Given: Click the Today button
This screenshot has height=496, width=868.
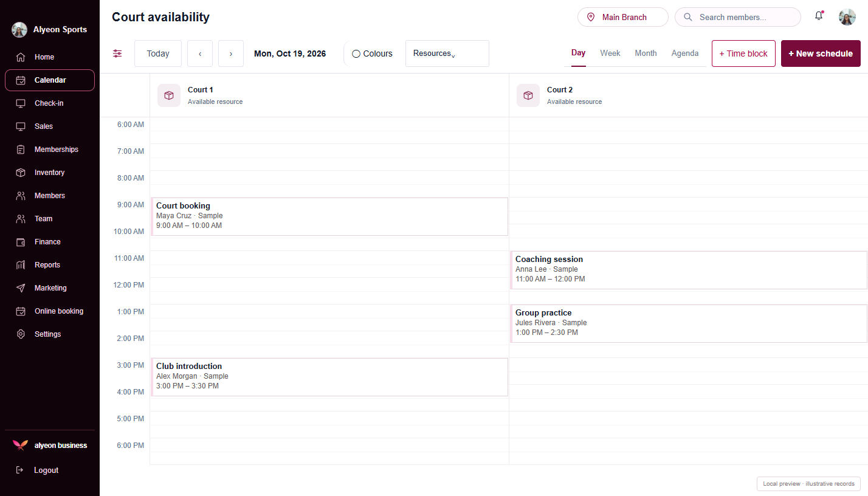Looking at the screenshot, I should (158, 53).
